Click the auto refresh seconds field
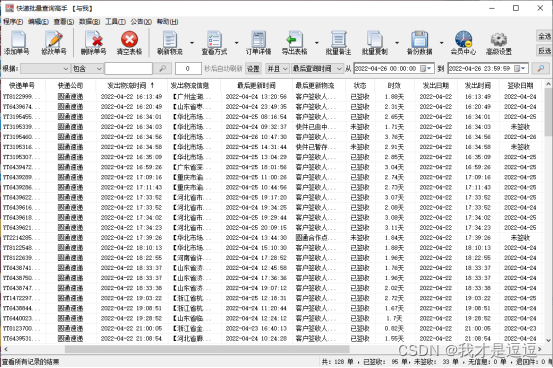Screen dimensions: 553x368 pyautogui.click(x=188, y=68)
